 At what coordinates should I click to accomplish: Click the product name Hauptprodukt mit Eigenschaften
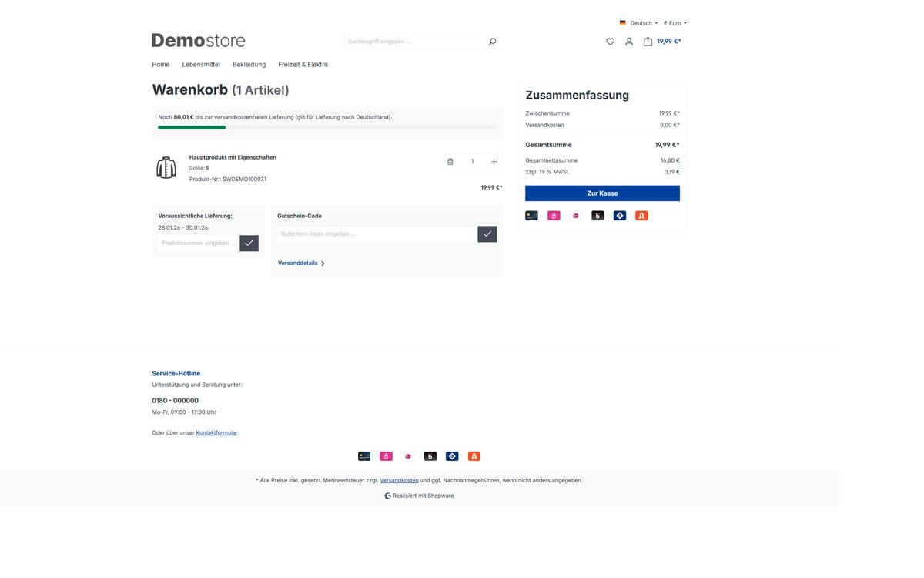tap(233, 157)
